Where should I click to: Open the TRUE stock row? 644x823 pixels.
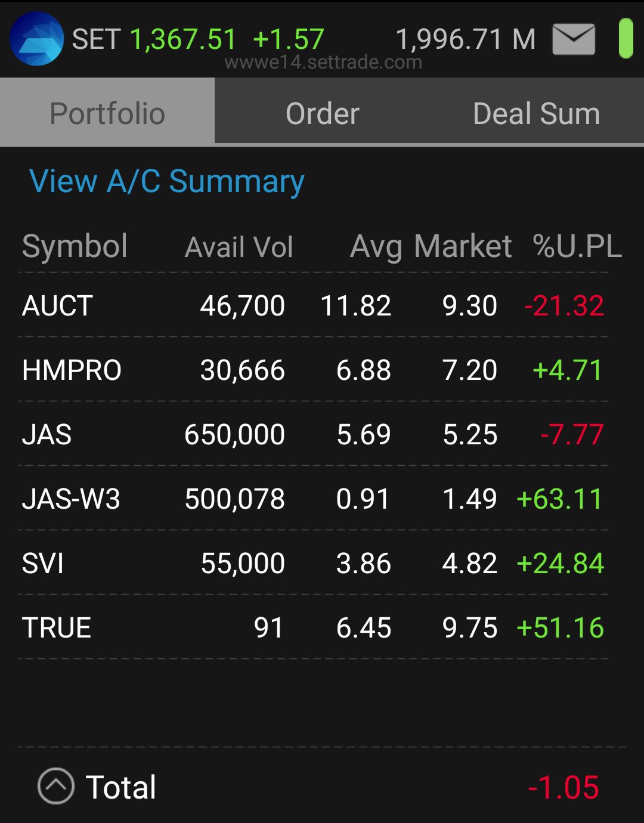tap(313, 627)
